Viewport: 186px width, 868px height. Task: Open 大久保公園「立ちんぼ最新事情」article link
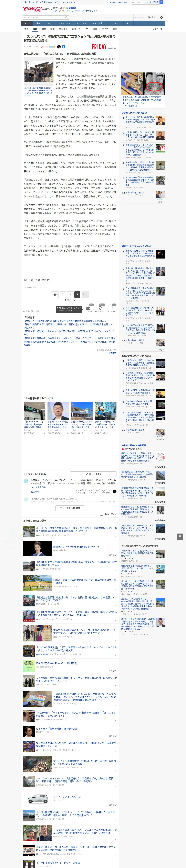[x=76, y=679]
